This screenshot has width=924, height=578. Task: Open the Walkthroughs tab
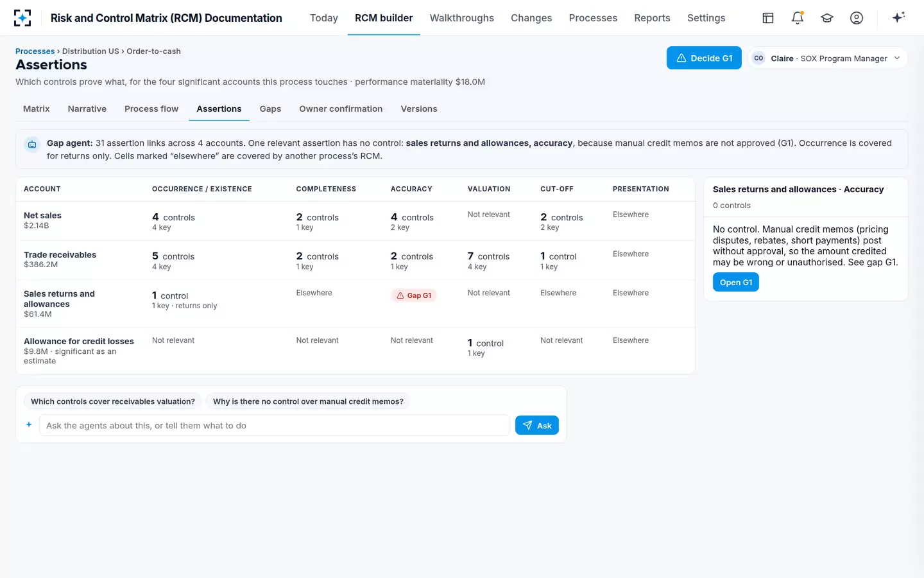(x=462, y=18)
